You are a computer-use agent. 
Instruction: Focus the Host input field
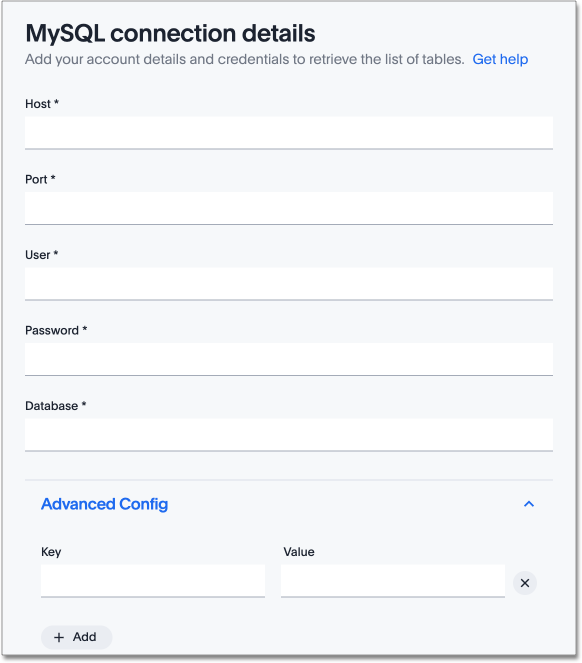pyautogui.click(x=289, y=133)
